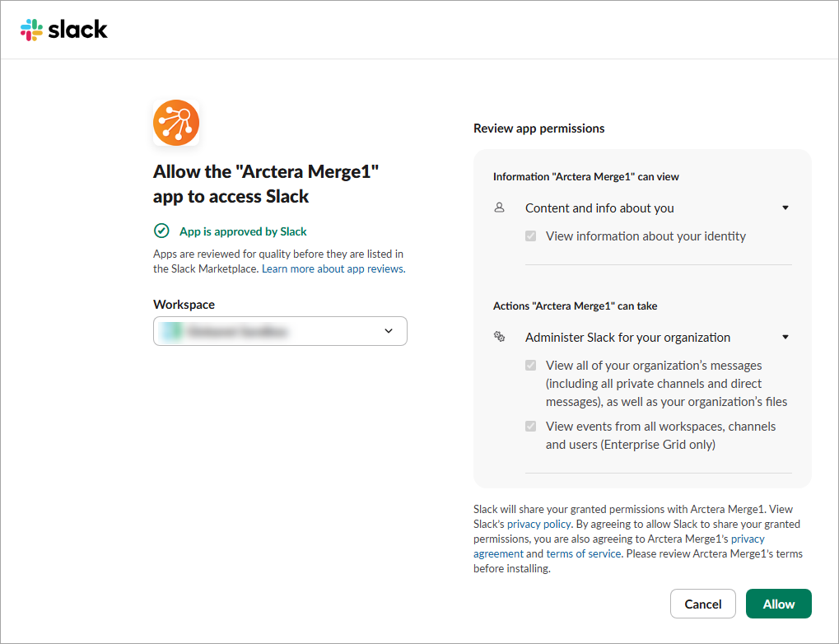Click the 'Content and info about you' text

[x=599, y=208]
